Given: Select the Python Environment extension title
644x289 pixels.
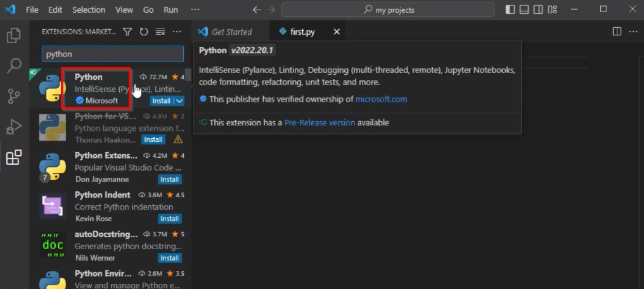Looking at the screenshot, I should [x=103, y=273].
